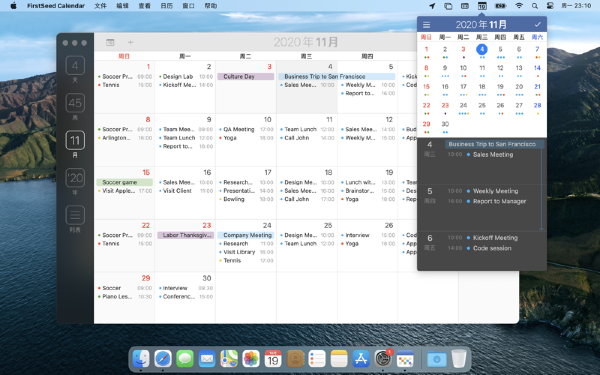Click checkmark icon in popup header
The image size is (600, 375).
pyautogui.click(x=538, y=24)
